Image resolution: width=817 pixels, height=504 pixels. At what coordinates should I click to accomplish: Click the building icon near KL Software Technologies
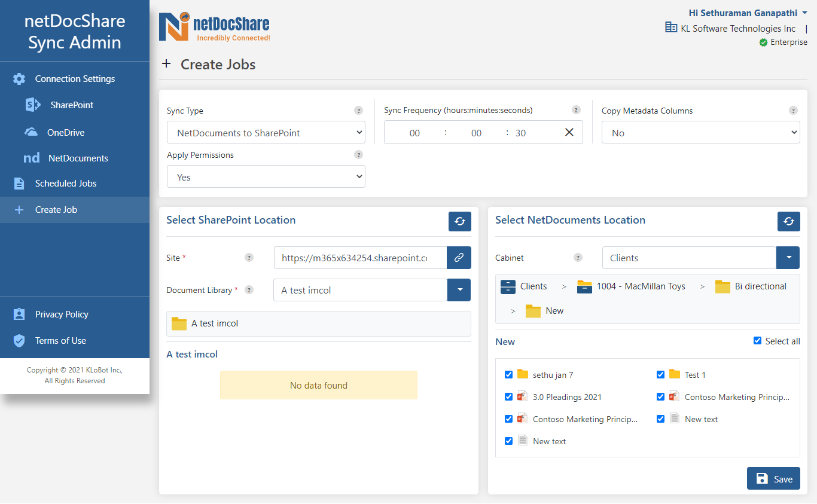671,28
